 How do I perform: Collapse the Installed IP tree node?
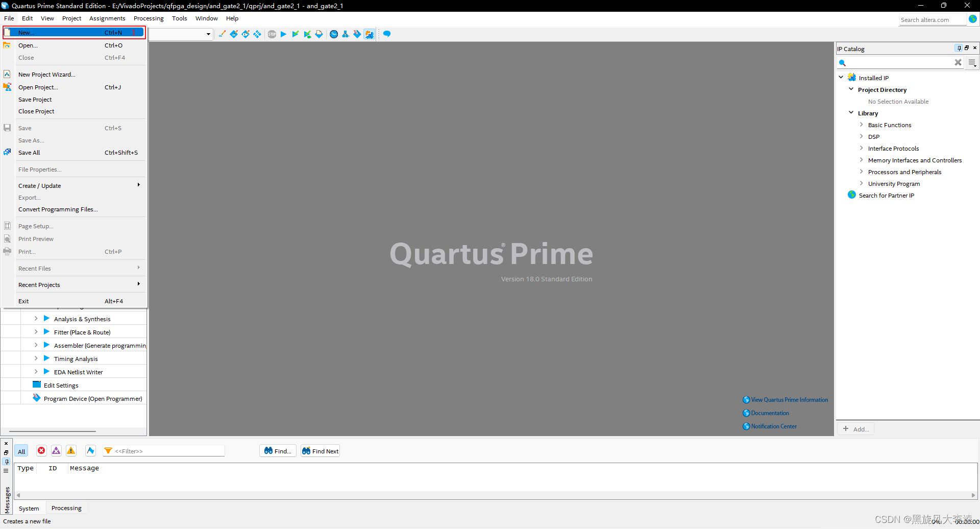pyautogui.click(x=841, y=77)
